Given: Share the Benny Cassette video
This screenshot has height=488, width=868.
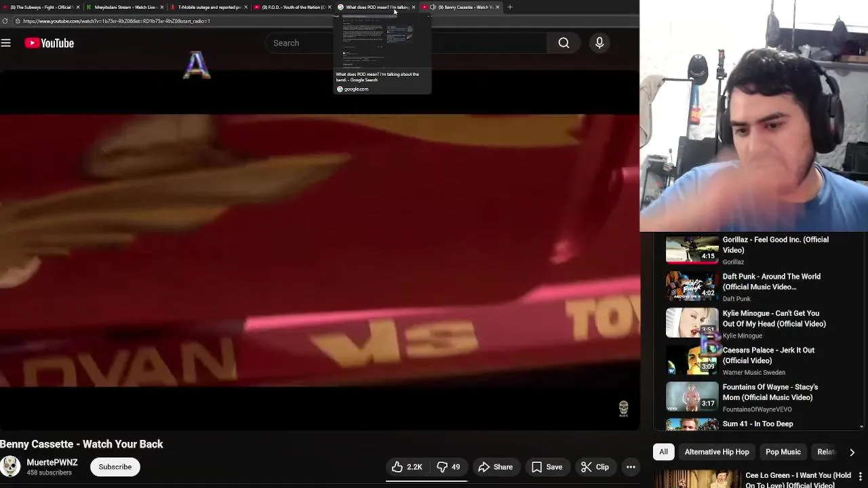Looking at the screenshot, I should tap(496, 467).
